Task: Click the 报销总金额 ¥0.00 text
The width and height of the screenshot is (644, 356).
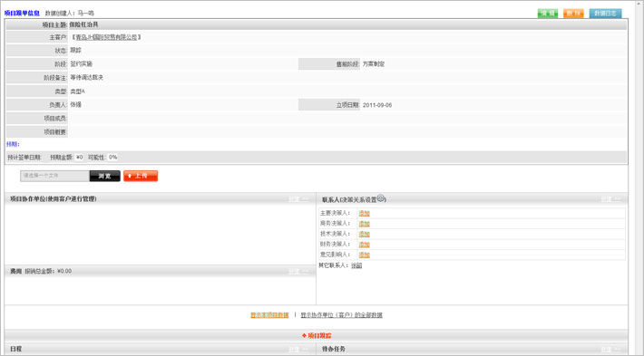Action: 48,271
